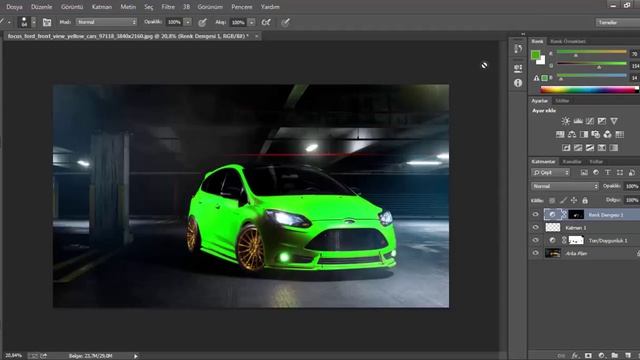Viewport: 640px width, 360px height.
Task: Add a Brightness/Contrast adjustment
Action: point(565,121)
